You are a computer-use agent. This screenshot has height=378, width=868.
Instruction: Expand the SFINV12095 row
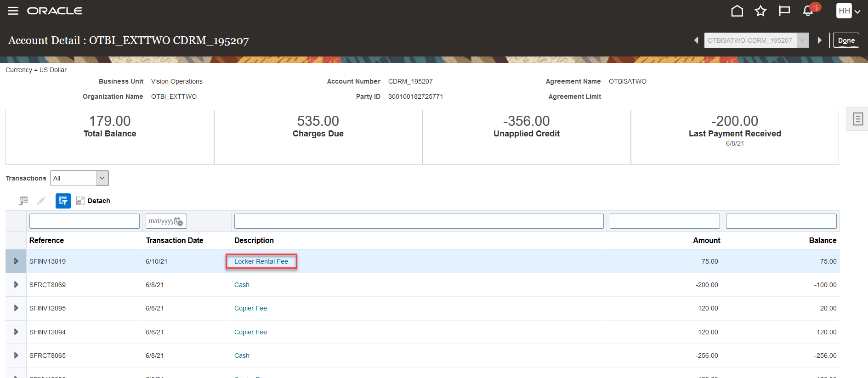tap(16, 308)
